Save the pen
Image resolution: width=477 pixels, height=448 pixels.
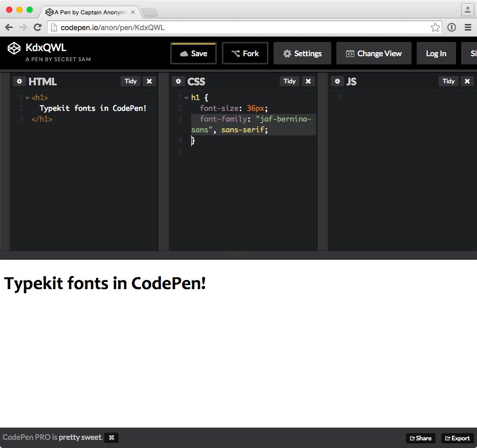193,54
